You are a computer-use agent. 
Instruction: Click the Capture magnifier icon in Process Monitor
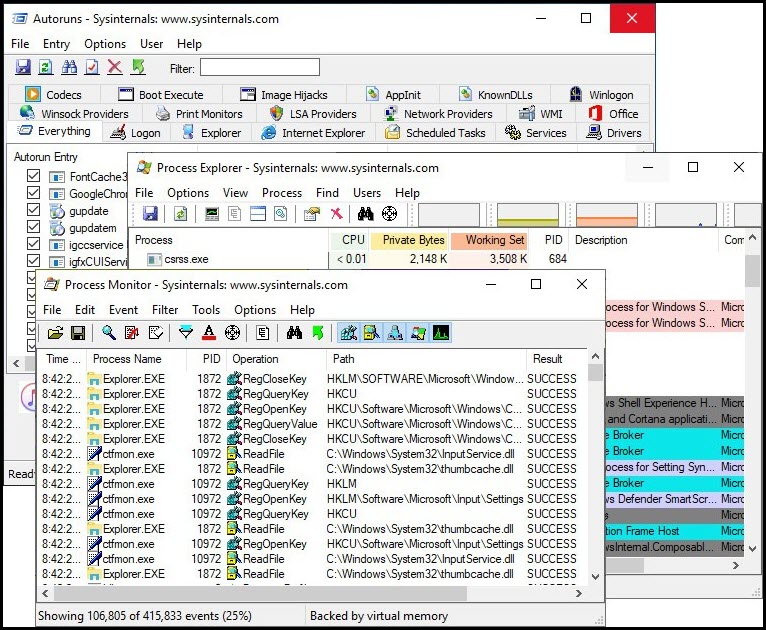tap(108, 333)
